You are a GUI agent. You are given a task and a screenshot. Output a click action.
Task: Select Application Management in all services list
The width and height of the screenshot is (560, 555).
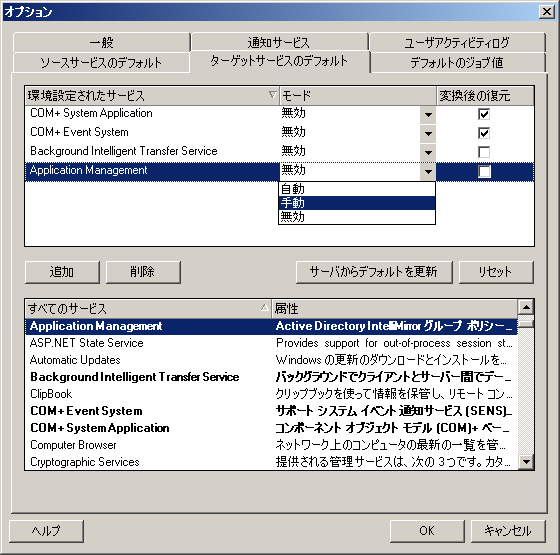click(x=271, y=326)
